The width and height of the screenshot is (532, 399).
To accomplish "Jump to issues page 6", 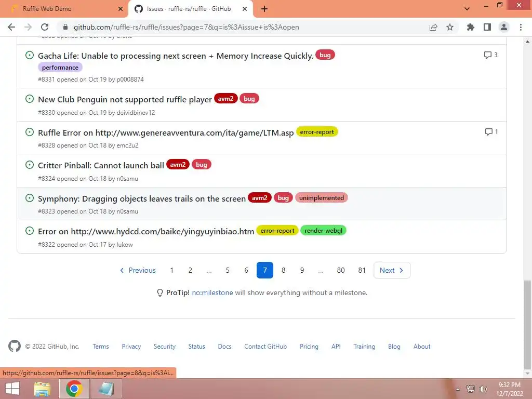I will point(246,270).
